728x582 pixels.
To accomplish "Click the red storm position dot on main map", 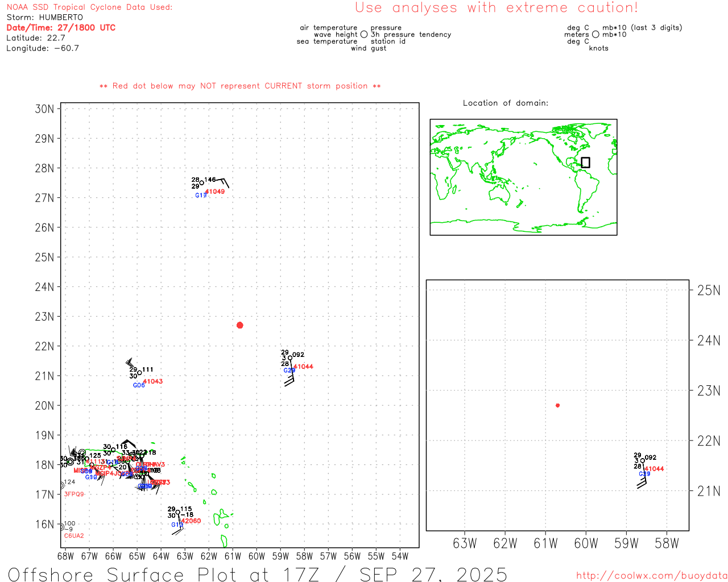I will pos(239,325).
